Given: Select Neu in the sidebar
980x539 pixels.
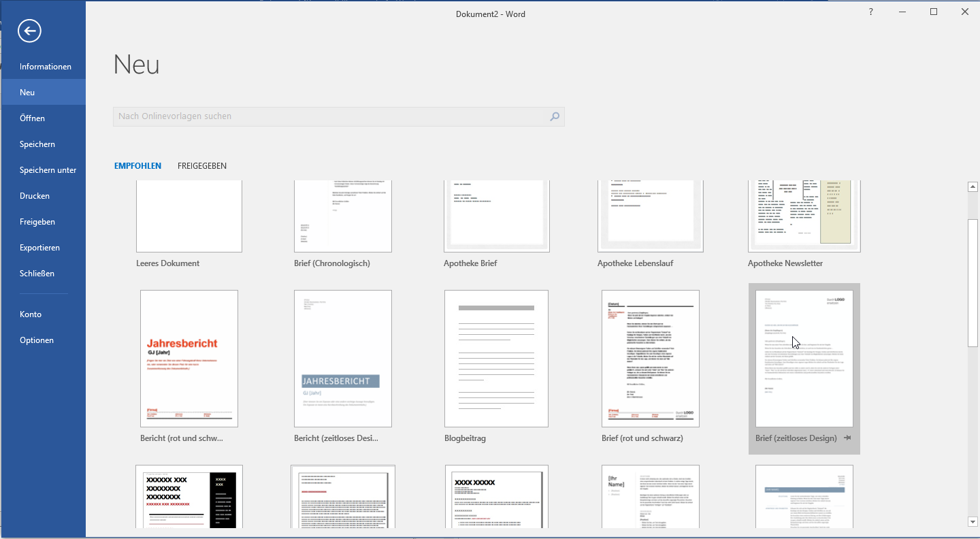Looking at the screenshot, I should tap(44, 93).
